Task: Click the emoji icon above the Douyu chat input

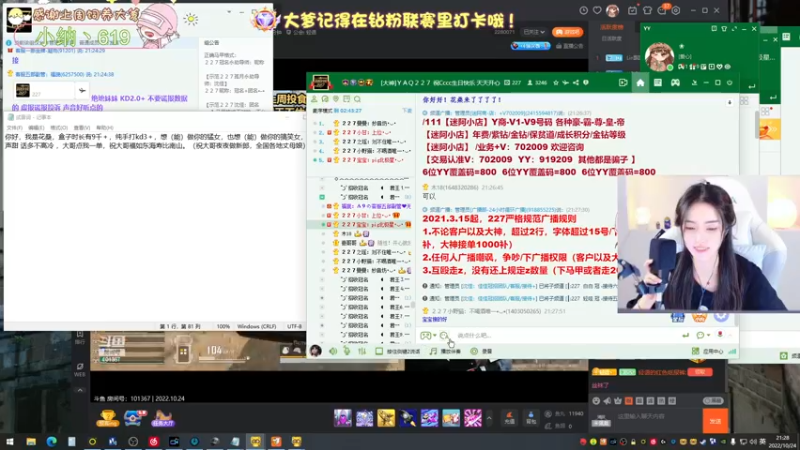Action: click(596, 401)
